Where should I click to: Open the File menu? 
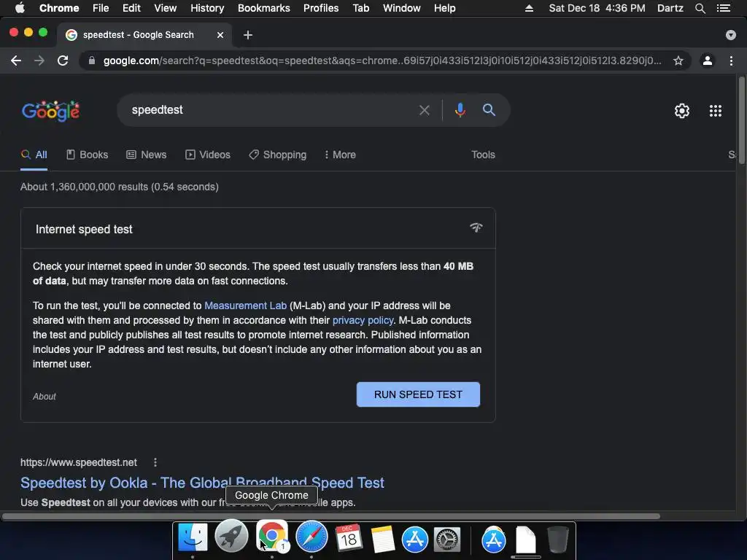coord(101,8)
